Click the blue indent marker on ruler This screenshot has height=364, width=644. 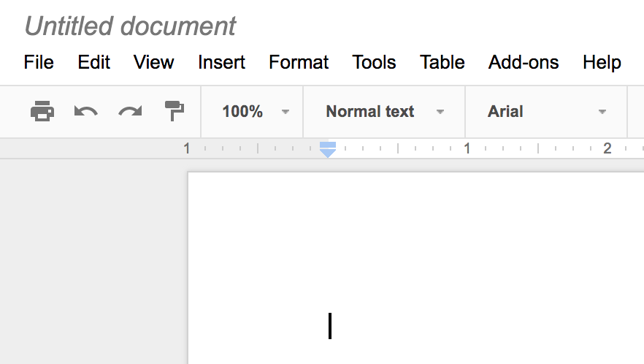point(328,150)
